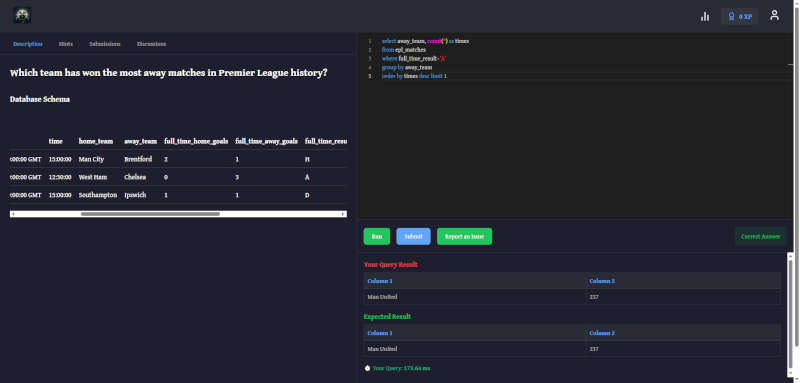Switch to the Hints tab
The height and width of the screenshot is (383, 800).
point(66,44)
